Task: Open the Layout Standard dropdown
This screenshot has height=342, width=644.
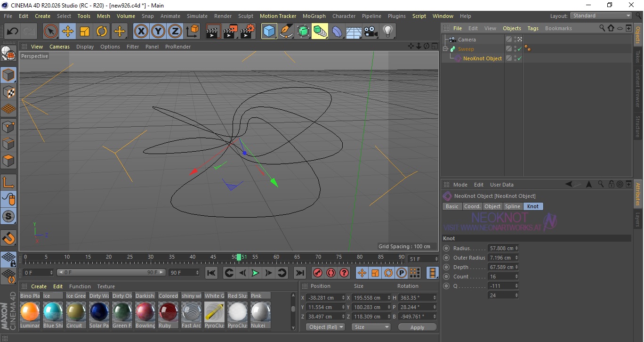Action: pyautogui.click(x=601, y=16)
